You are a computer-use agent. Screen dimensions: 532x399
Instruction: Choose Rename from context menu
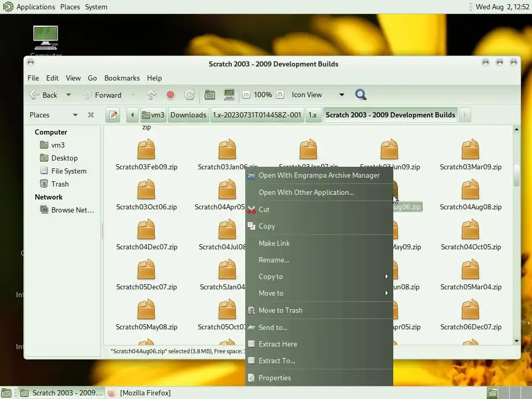click(319, 260)
